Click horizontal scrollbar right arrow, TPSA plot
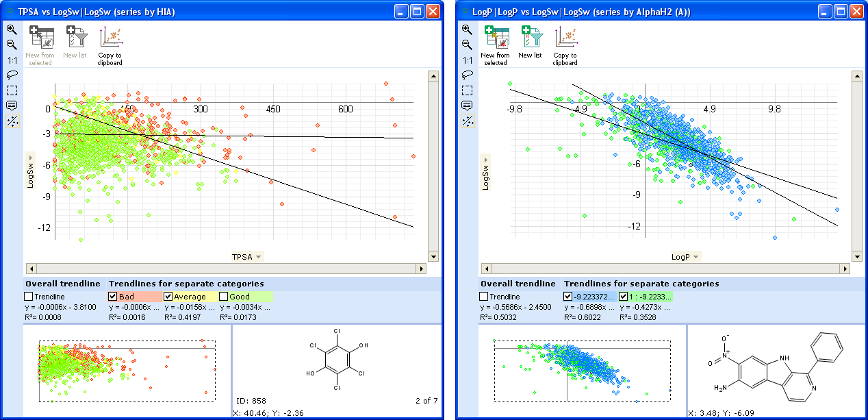The image size is (868, 420). pyautogui.click(x=422, y=269)
